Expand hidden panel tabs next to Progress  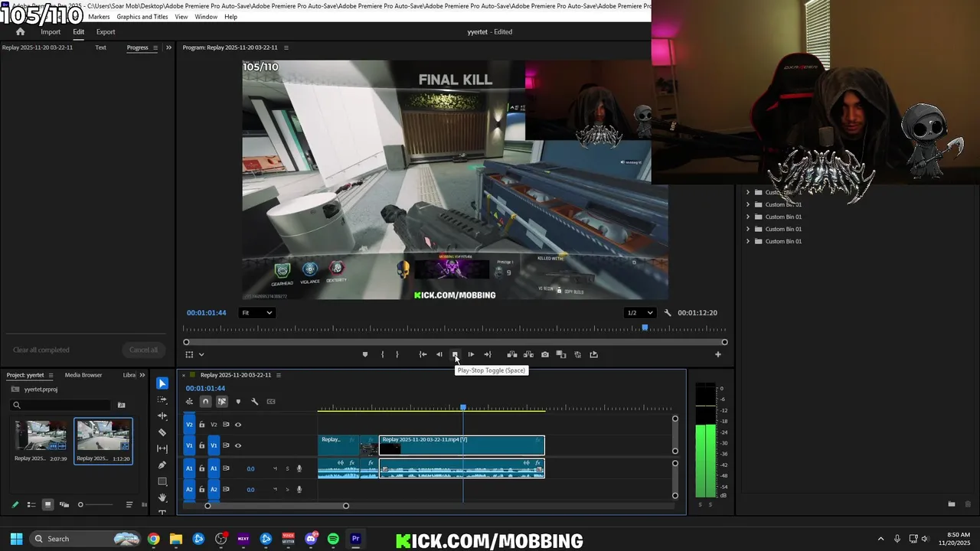[168, 47]
